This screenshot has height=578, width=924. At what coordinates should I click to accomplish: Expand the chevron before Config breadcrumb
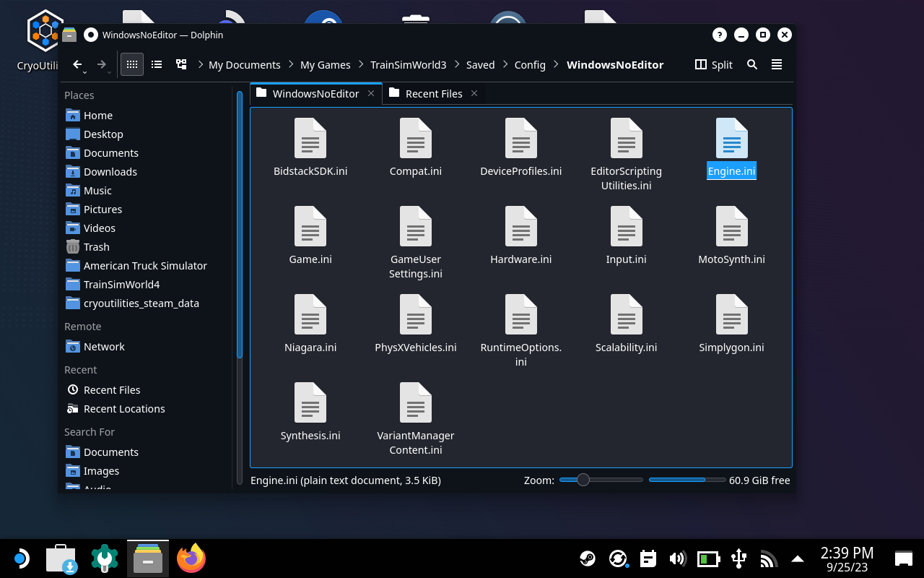coord(505,64)
